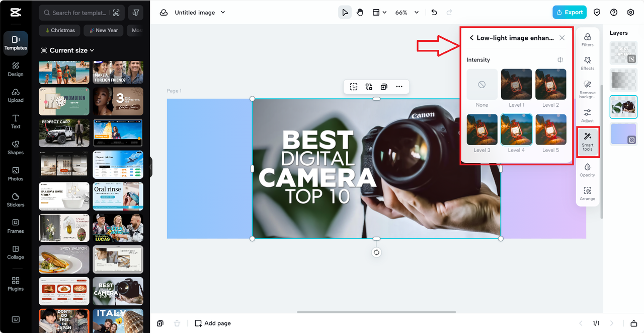The height and width of the screenshot is (333, 644).
Task: Click the undo arrow
Action: (x=434, y=13)
